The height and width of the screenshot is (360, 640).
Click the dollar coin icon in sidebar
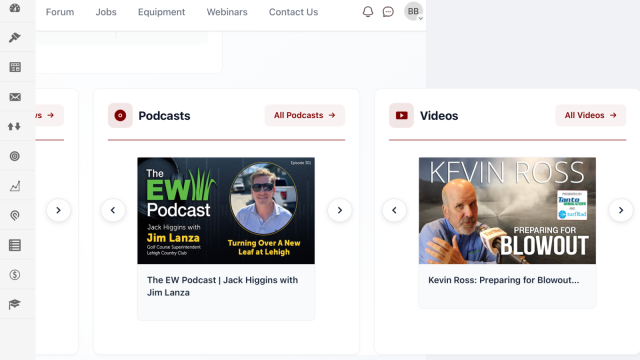[x=15, y=275]
